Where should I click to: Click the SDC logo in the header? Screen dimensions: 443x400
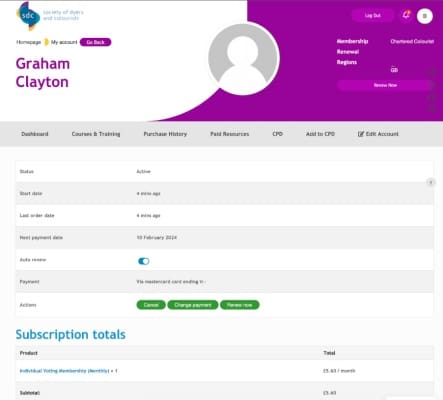click(28, 16)
